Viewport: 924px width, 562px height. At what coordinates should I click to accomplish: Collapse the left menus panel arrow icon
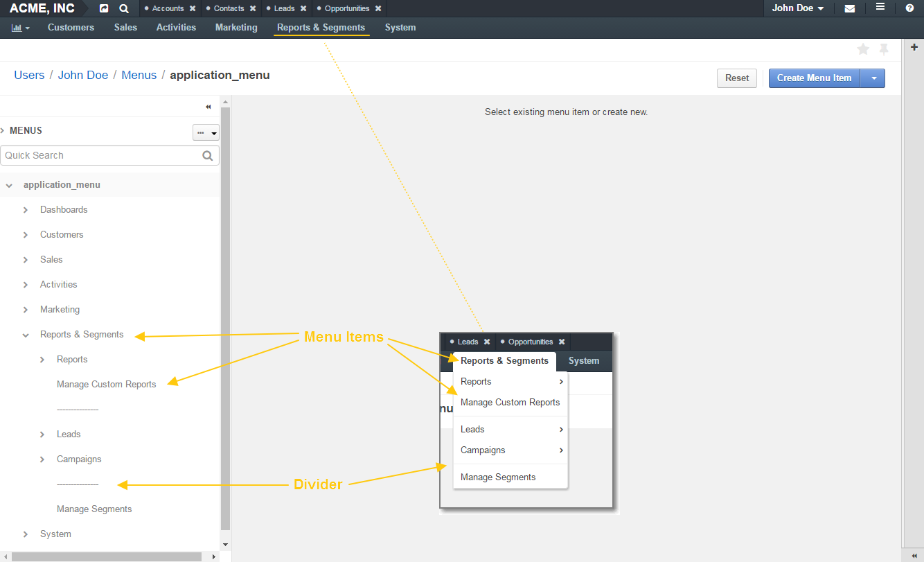208,107
